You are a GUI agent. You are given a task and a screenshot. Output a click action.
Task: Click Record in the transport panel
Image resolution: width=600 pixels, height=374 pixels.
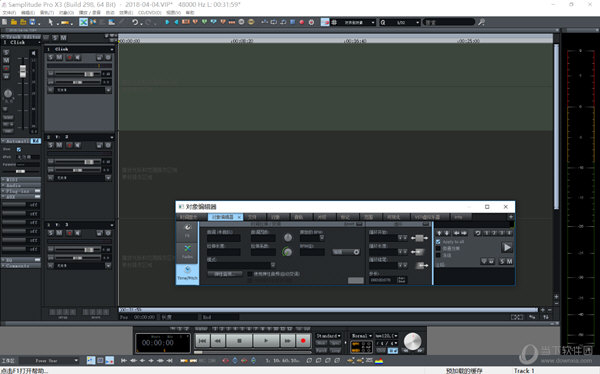pyautogui.click(x=303, y=340)
